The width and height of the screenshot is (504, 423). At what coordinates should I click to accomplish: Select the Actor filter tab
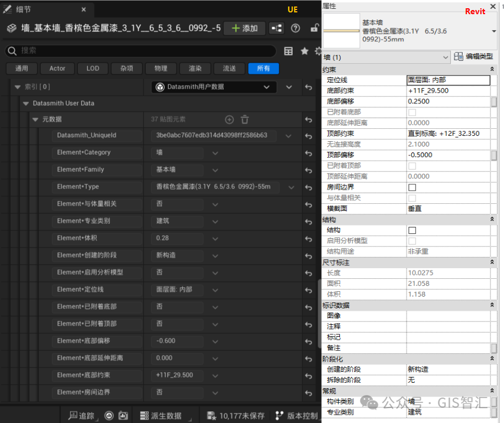tap(57, 69)
